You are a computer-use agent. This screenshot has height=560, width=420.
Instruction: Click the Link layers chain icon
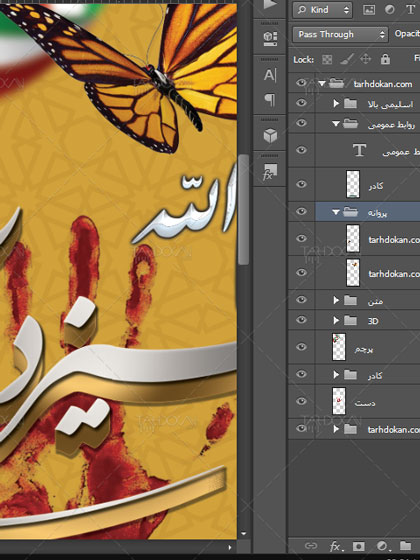pos(311,546)
